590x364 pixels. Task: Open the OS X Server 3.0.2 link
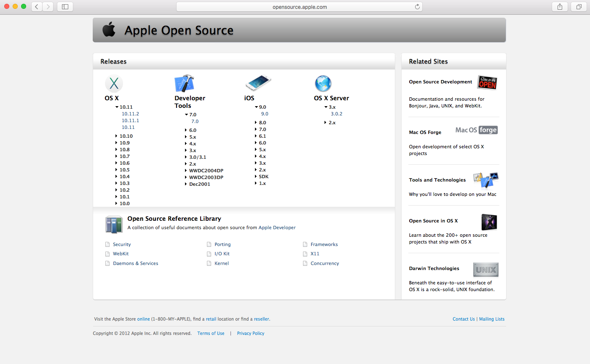click(x=336, y=114)
